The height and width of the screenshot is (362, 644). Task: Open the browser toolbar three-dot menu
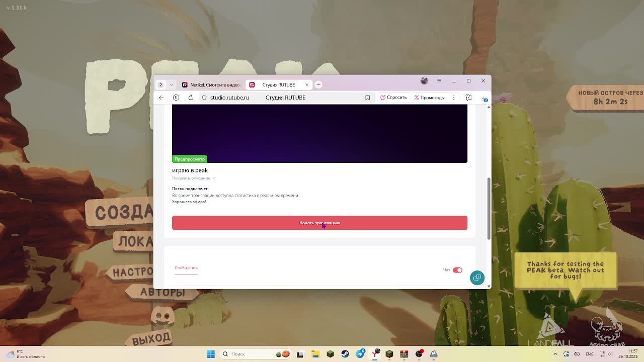[x=454, y=98]
